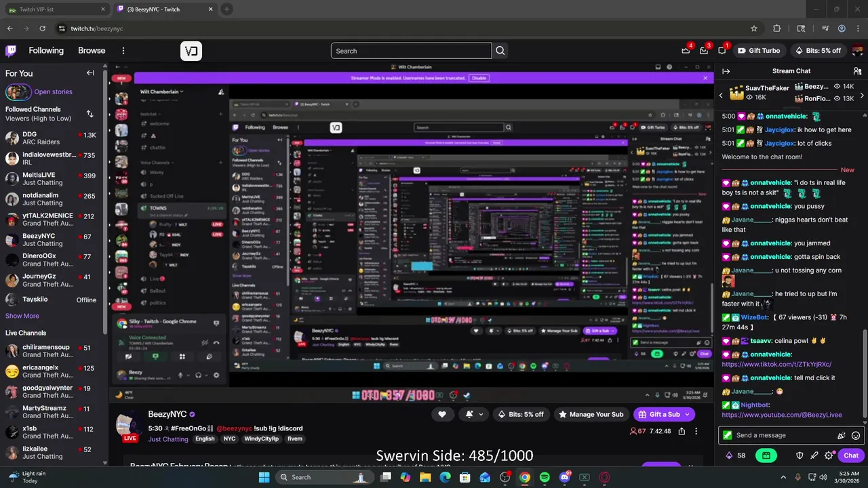Open stories link in sidebar
The width and height of the screenshot is (868, 488).
(53, 92)
